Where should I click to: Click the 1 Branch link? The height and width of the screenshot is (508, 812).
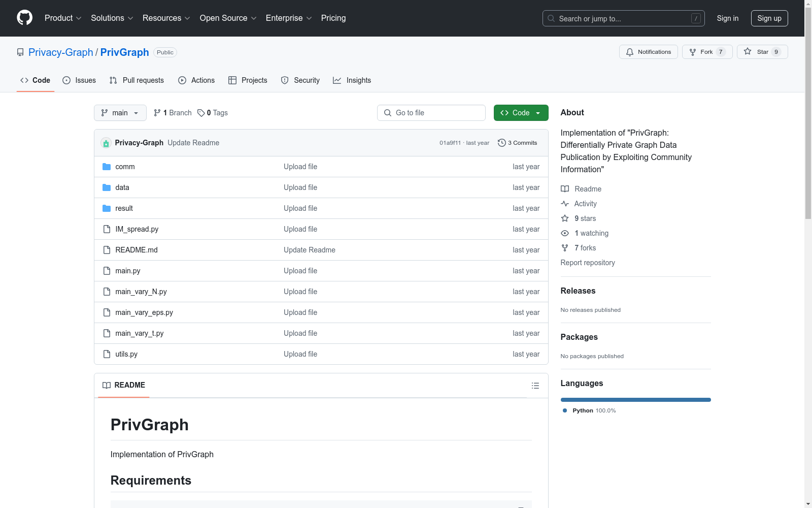[x=173, y=113]
